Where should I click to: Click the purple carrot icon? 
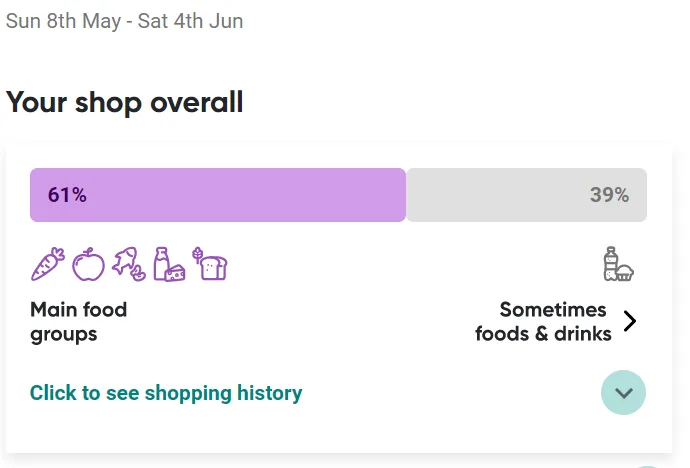pyautogui.click(x=48, y=264)
